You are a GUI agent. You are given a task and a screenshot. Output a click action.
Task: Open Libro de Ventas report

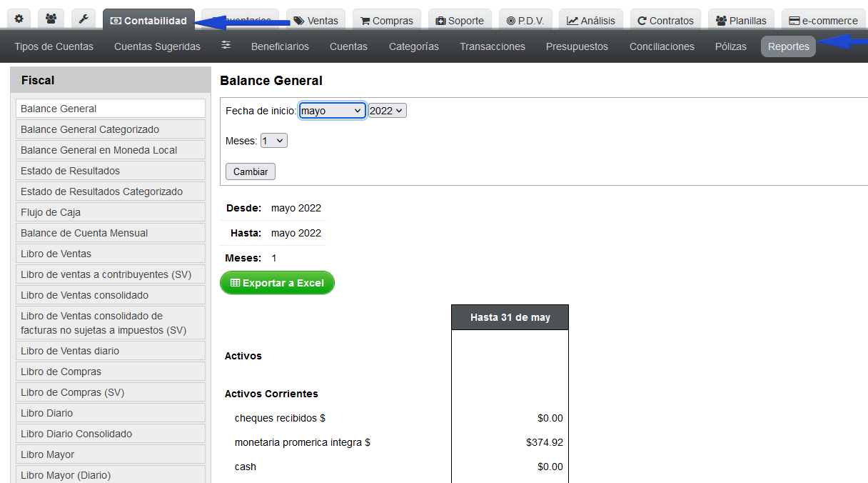click(111, 254)
